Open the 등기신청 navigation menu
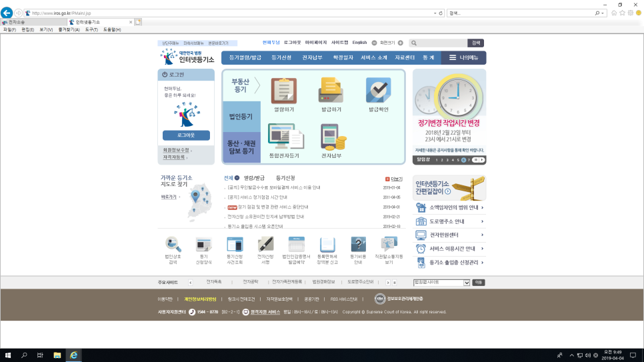The image size is (644, 362). pyautogui.click(x=281, y=57)
